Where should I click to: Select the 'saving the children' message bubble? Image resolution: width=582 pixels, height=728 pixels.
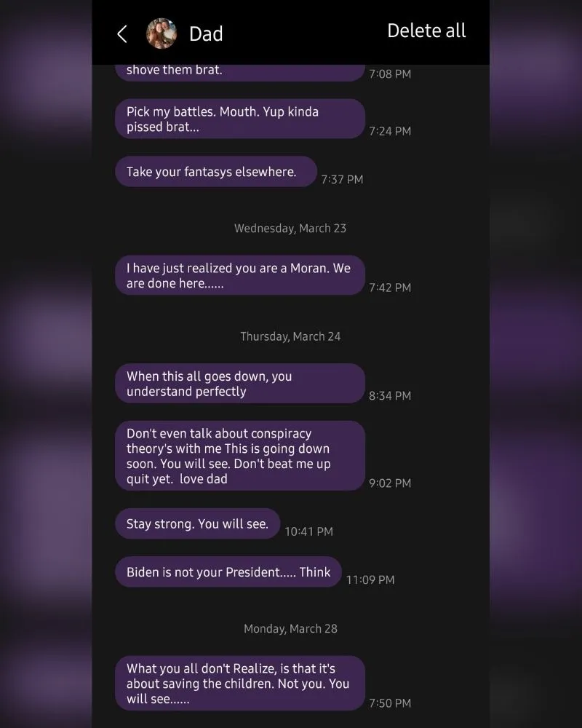coord(240,684)
